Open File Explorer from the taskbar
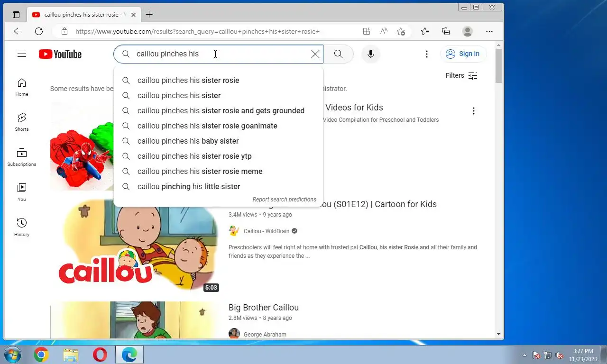The image size is (607, 364). pos(71,355)
